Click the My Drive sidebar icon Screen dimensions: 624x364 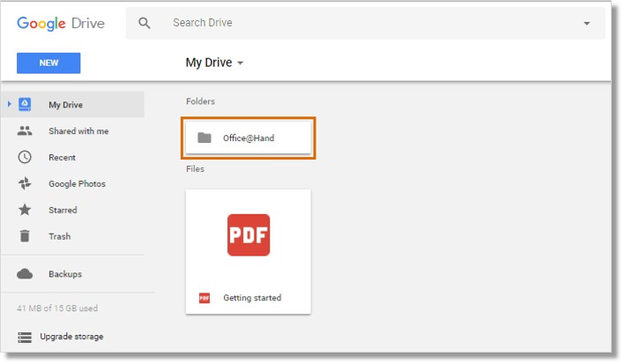tap(25, 104)
